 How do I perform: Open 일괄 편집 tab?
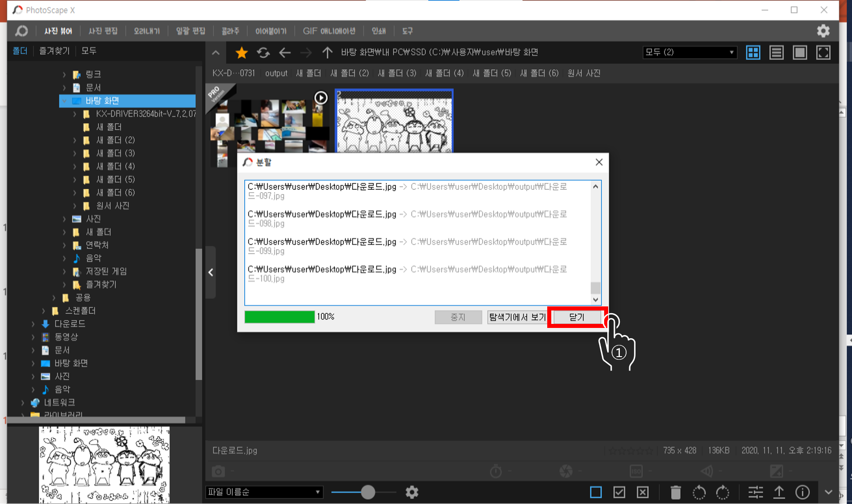(x=191, y=31)
